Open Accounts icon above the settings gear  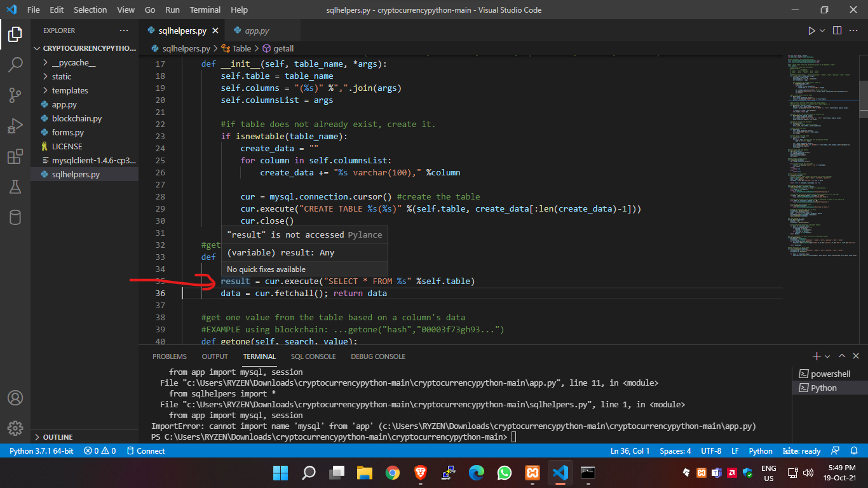(x=16, y=398)
